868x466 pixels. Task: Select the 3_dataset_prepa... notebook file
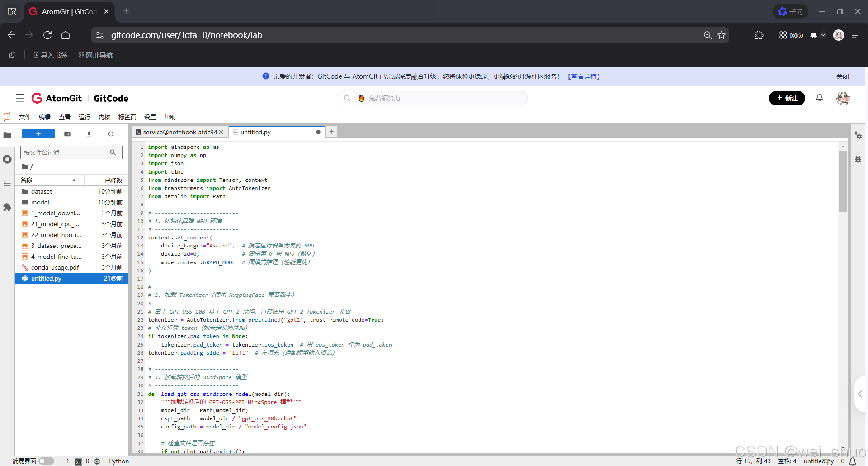click(71, 246)
